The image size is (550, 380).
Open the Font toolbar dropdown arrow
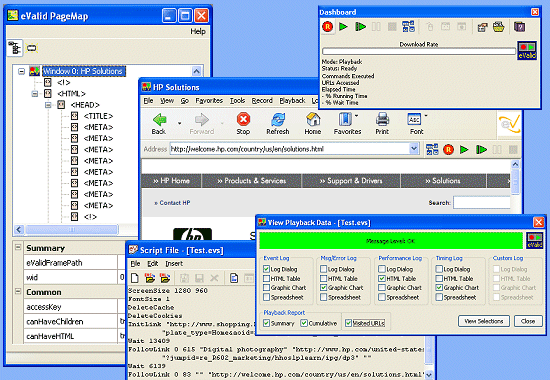pos(426,115)
